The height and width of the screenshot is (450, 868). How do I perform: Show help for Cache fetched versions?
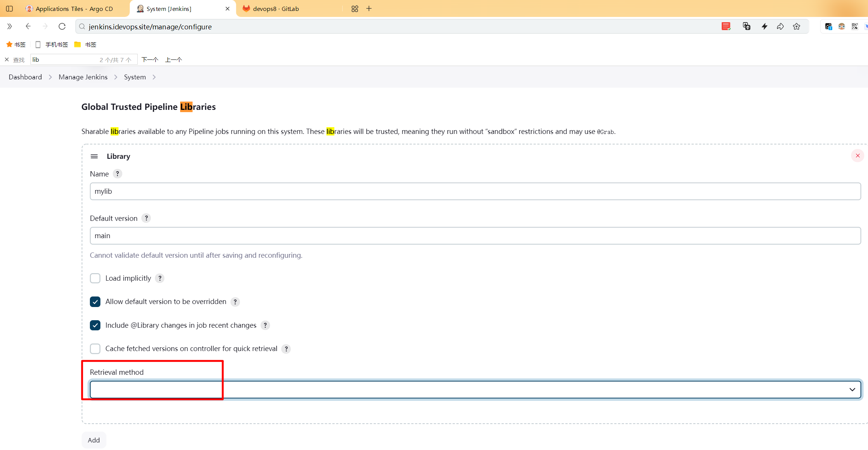pyautogui.click(x=286, y=349)
